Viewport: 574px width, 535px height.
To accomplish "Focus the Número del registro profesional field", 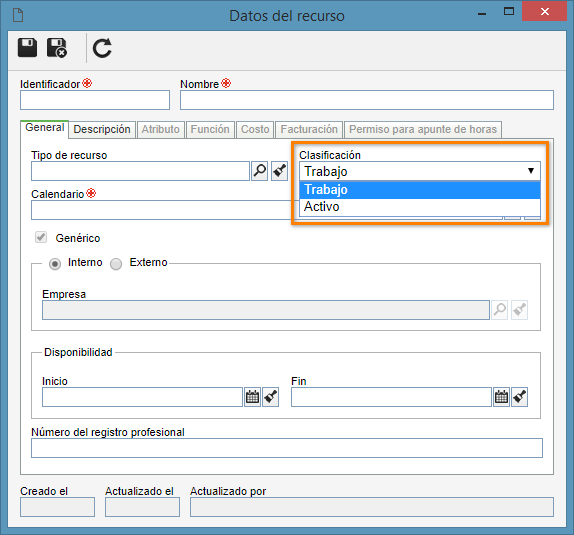I will coord(287,448).
